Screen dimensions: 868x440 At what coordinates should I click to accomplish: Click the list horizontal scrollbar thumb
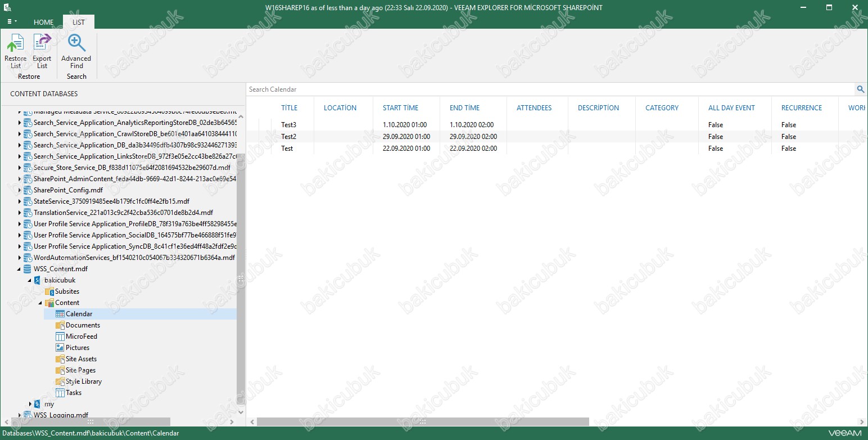(x=423, y=421)
